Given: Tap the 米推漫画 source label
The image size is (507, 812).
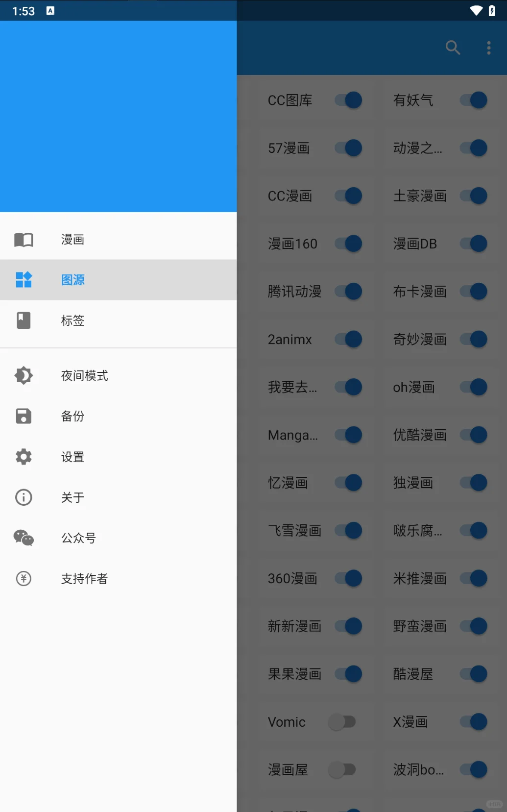Looking at the screenshot, I should coord(420,578).
